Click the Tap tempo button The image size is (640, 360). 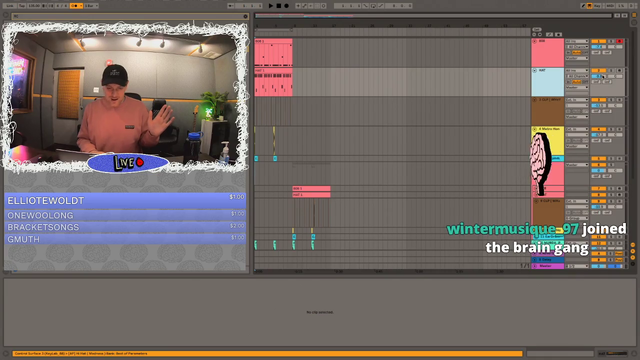(22, 6)
